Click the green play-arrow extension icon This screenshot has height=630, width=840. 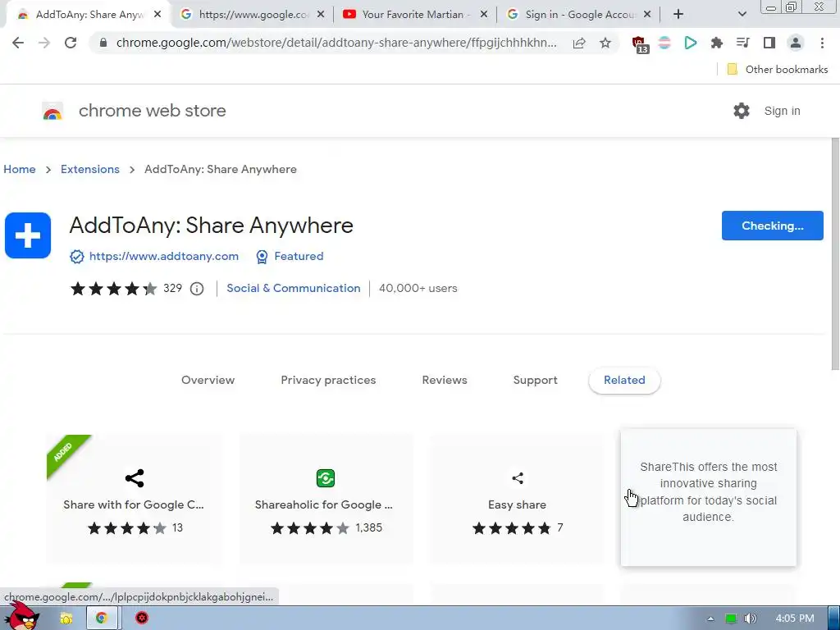(691, 43)
